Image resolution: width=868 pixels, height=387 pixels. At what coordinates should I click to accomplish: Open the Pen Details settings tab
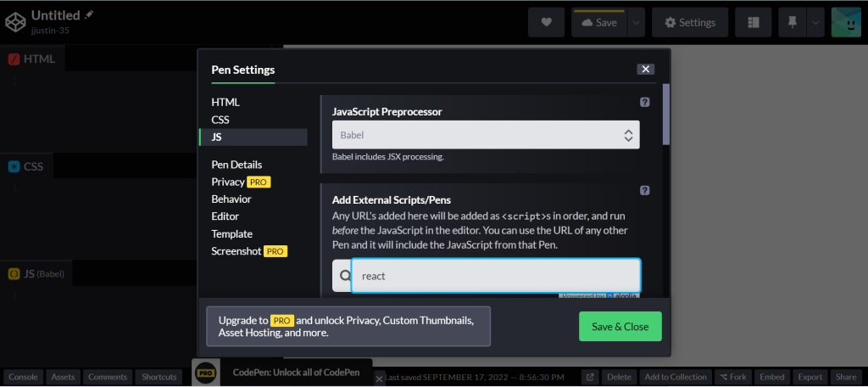[237, 165]
